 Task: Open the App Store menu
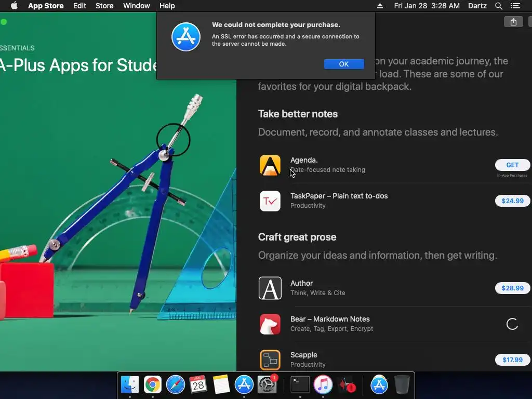[x=46, y=6]
